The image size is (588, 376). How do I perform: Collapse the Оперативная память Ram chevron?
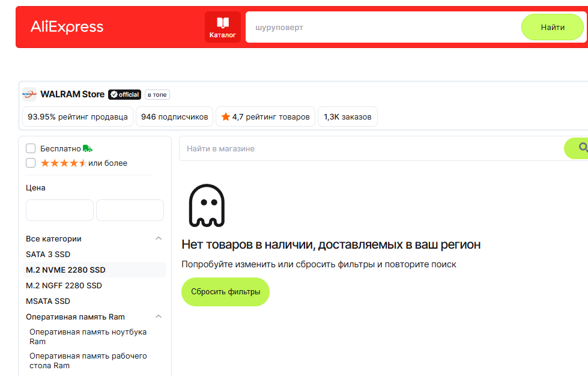click(x=159, y=317)
